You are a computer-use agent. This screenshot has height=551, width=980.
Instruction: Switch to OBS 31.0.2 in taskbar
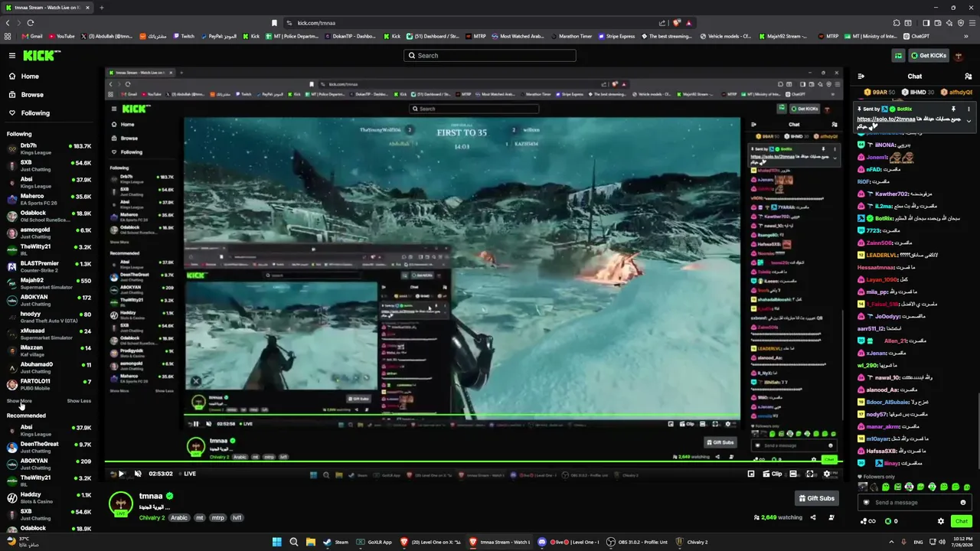point(638,542)
